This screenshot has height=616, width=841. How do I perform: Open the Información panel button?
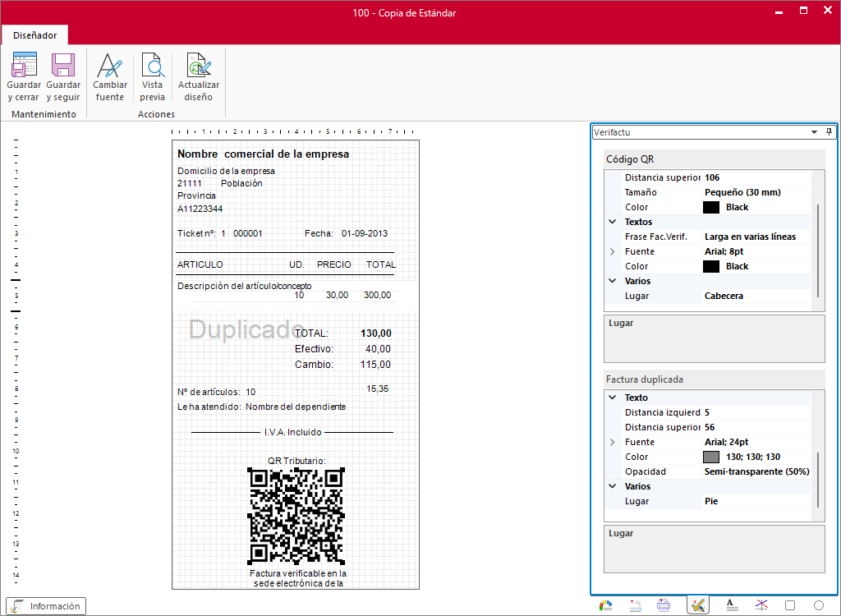point(46,606)
